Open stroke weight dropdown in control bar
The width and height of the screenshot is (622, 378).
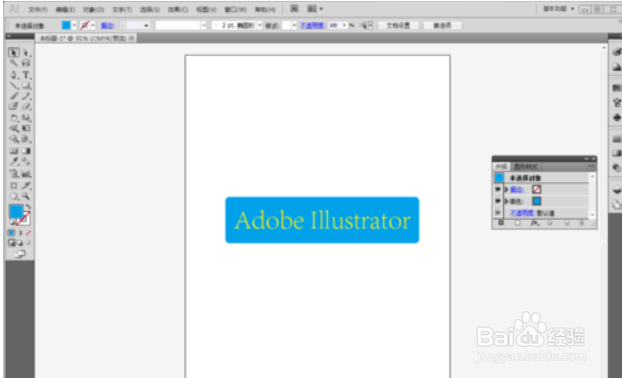[x=146, y=25]
